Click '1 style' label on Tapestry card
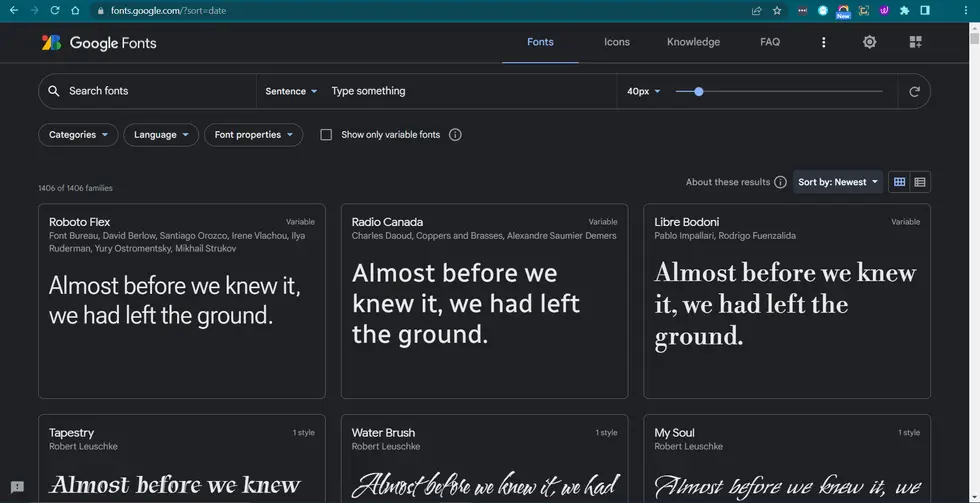980x503 pixels. [304, 432]
